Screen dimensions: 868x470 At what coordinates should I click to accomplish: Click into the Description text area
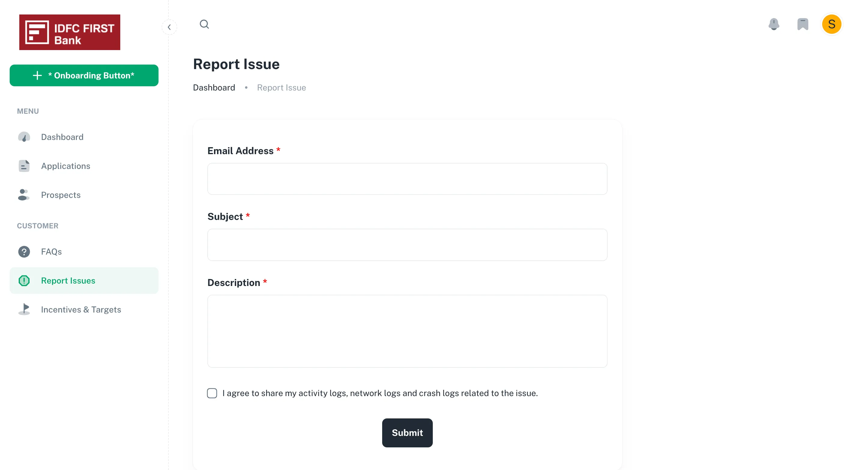(407, 331)
